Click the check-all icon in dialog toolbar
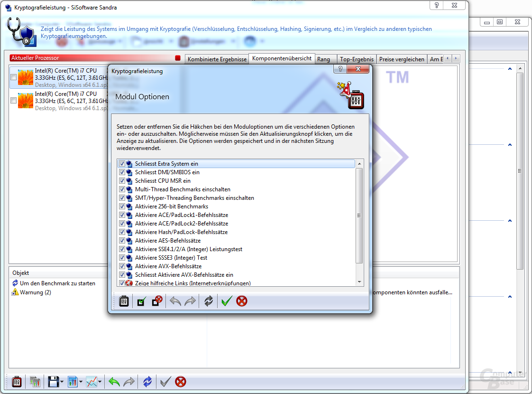The image size is (532, 394). click(x=141, y=301)
